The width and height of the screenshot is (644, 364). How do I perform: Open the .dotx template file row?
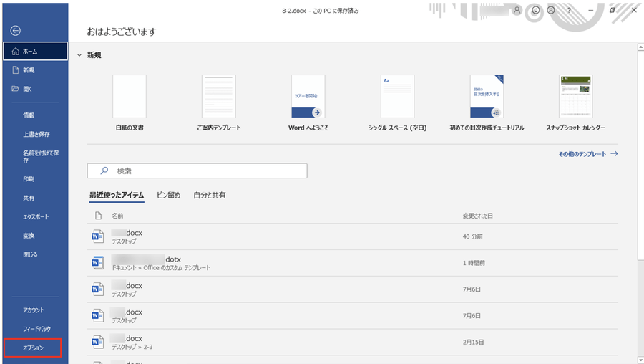tap(352, 263)
